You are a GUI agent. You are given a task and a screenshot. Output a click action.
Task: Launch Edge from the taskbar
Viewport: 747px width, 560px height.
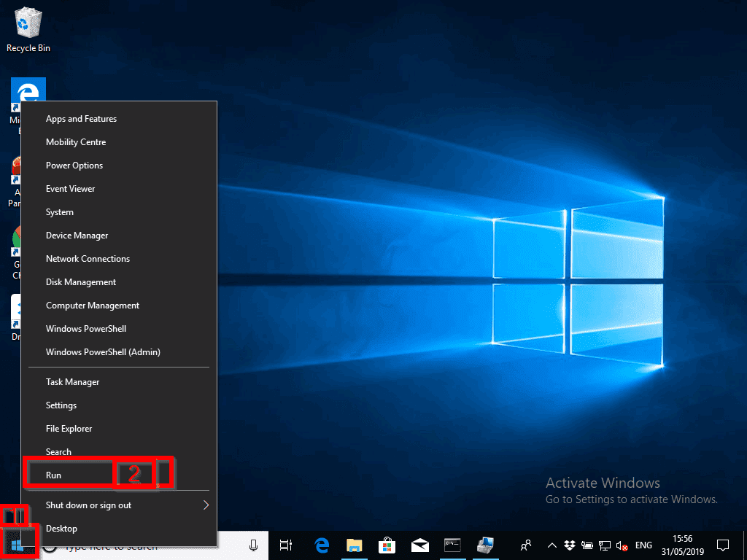tap(322, 545)
